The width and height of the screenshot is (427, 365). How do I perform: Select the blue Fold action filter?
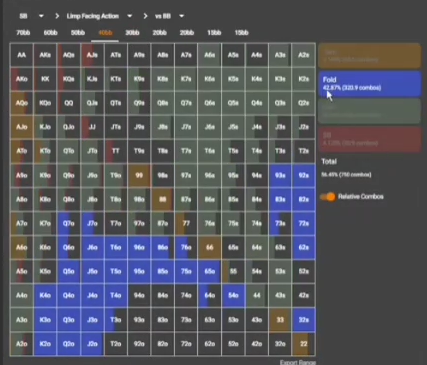click(370, 84)
